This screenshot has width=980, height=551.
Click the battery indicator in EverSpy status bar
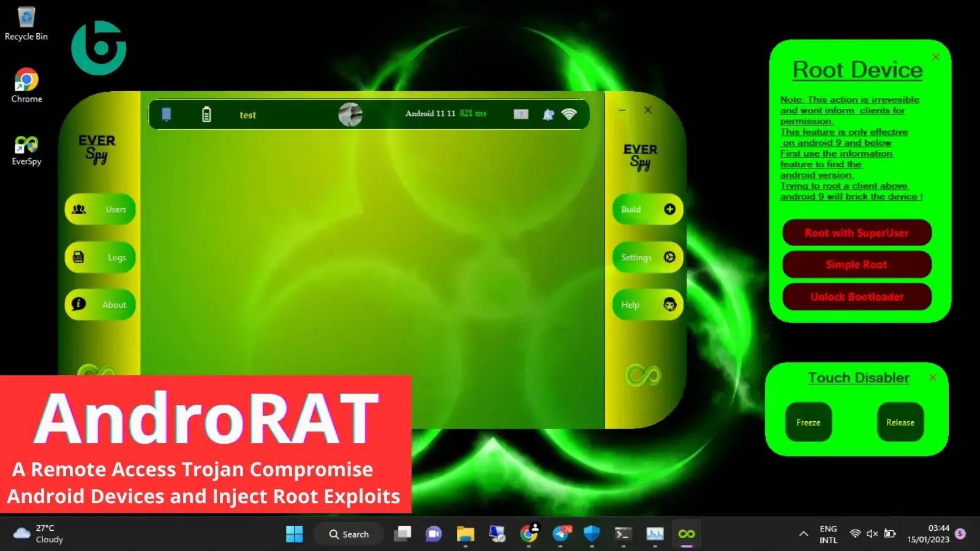tap(207, 114)
